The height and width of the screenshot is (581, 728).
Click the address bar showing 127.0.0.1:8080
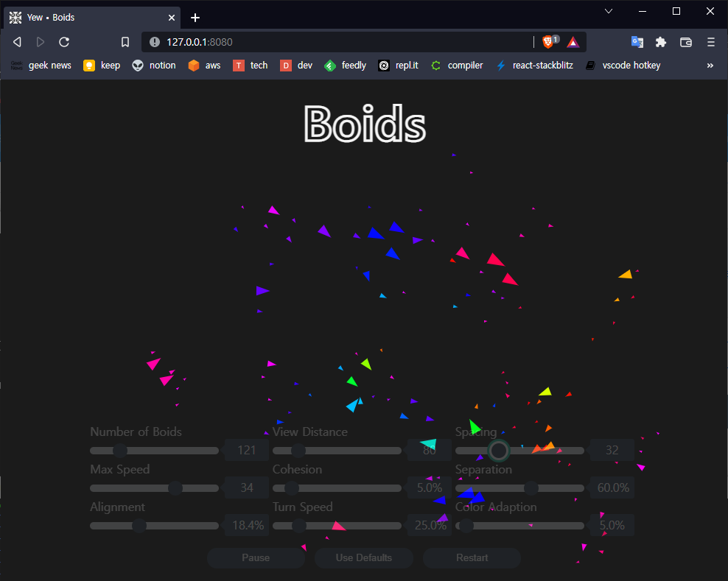click(x=339, y=42)
